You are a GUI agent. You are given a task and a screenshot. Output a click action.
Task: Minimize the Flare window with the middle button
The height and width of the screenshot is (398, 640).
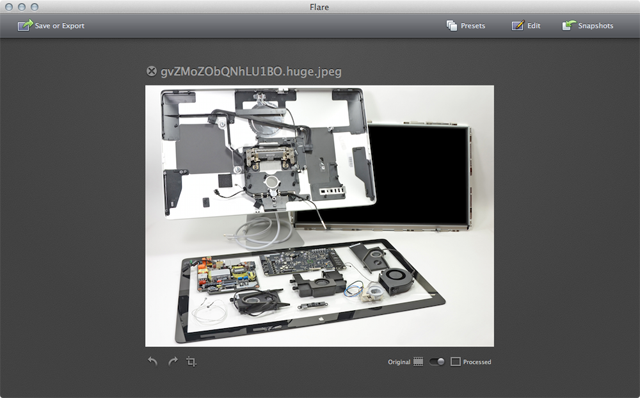click(22, 7)
